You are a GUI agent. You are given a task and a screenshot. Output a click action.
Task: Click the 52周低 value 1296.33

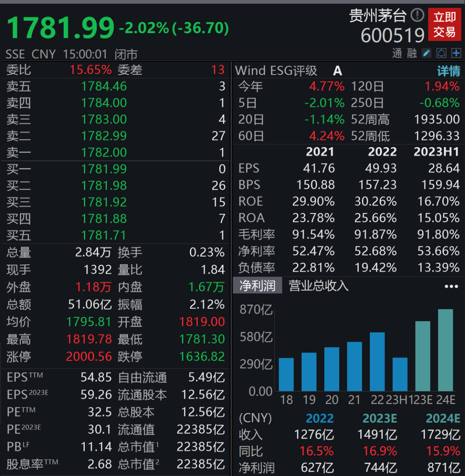pos(437,136)
